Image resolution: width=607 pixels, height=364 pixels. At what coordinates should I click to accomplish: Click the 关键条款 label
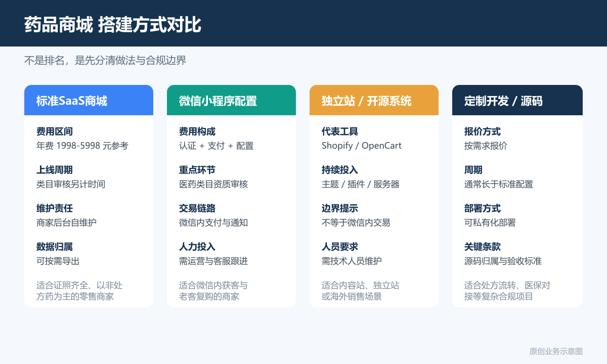[x=483, y=247]
